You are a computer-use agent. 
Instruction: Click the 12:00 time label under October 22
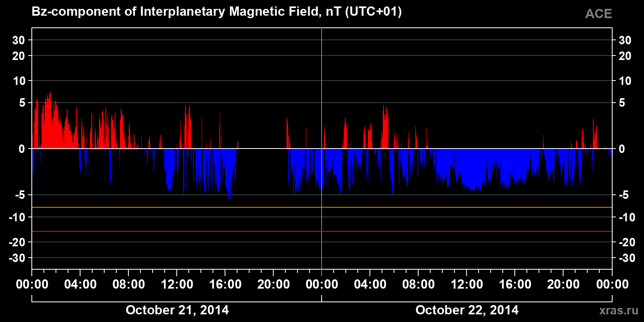467,284
